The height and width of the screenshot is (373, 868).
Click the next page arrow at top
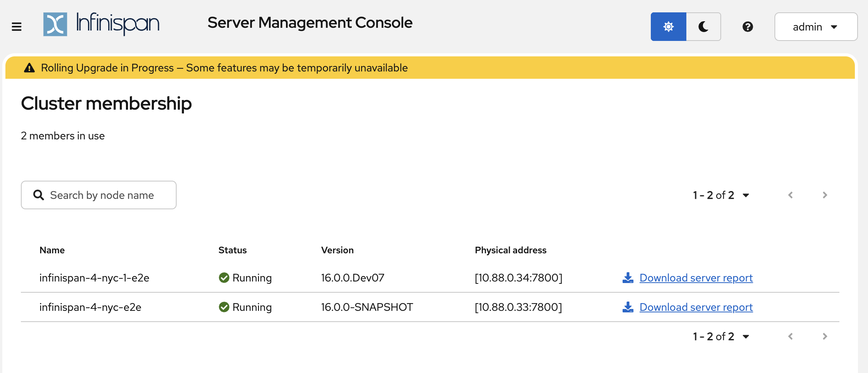(x=824, y=195)
